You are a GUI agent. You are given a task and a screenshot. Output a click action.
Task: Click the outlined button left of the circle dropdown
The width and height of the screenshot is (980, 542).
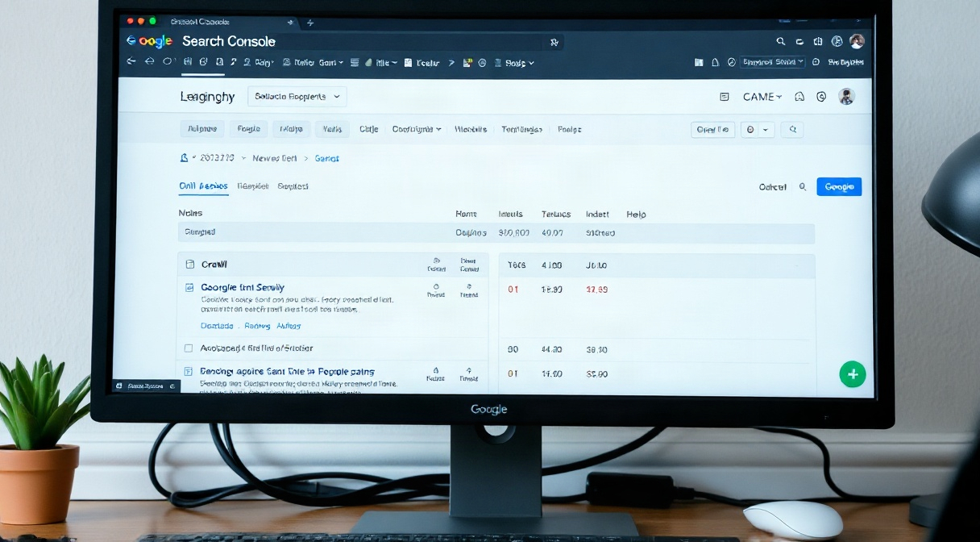tap(713, 129)
